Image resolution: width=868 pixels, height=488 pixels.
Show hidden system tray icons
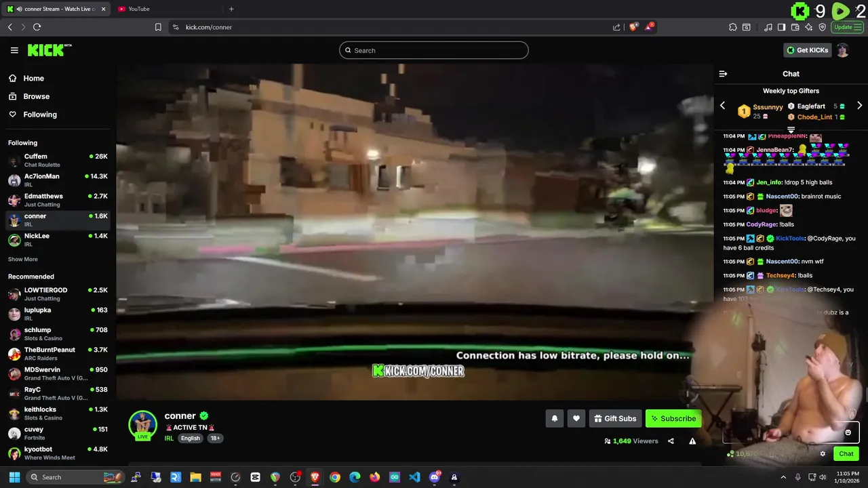pos(783,477)
